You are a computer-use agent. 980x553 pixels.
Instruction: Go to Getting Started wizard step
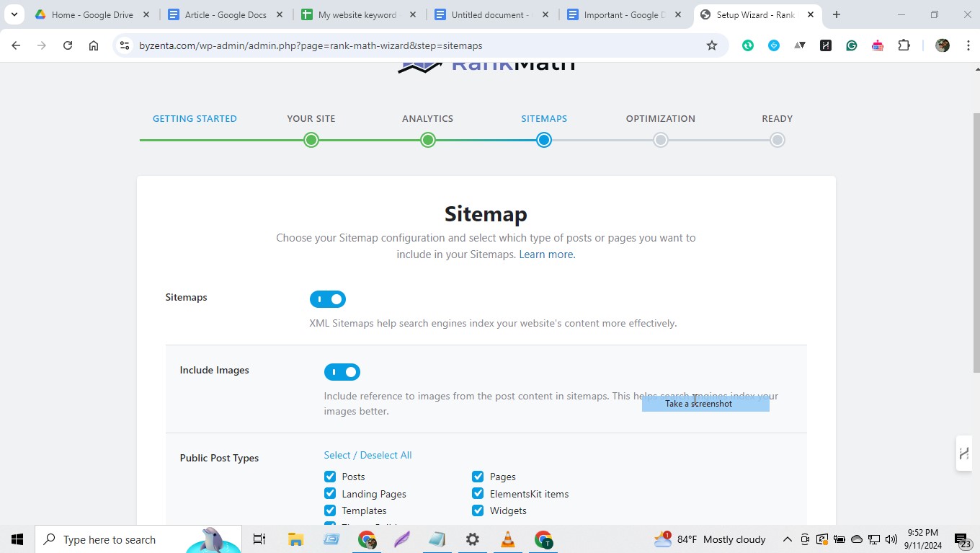point(195,118)
